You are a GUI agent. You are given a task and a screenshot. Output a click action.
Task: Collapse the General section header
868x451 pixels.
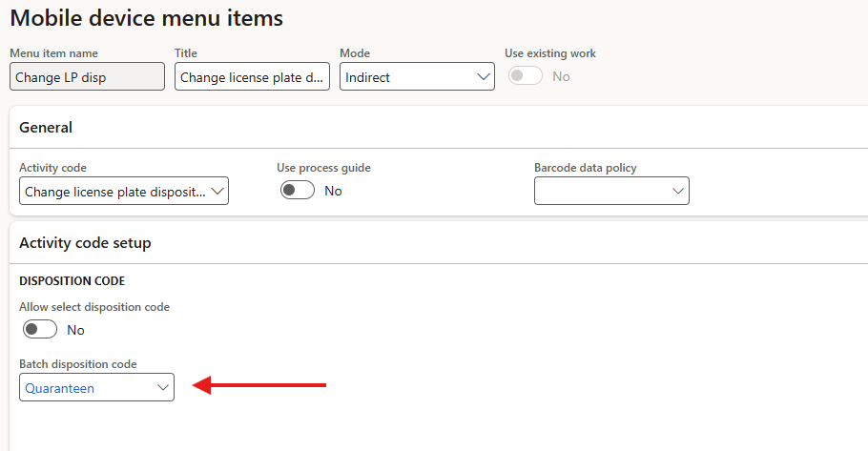pos(46,128)
